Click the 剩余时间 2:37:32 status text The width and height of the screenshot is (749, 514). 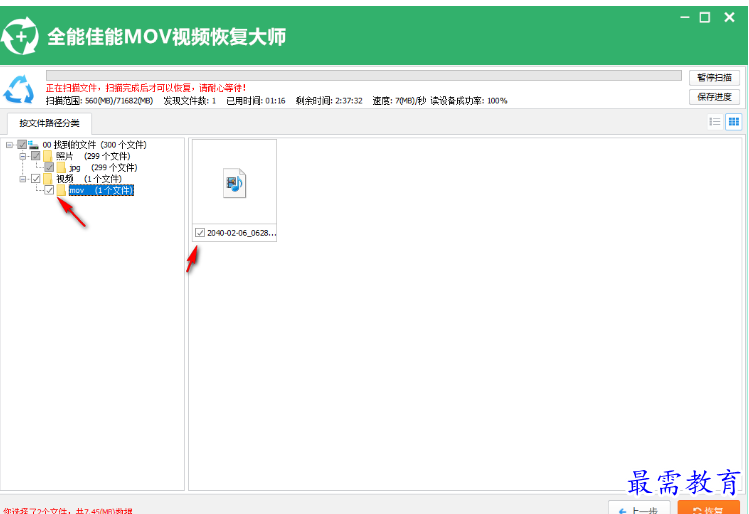click(x=329, y=101)
